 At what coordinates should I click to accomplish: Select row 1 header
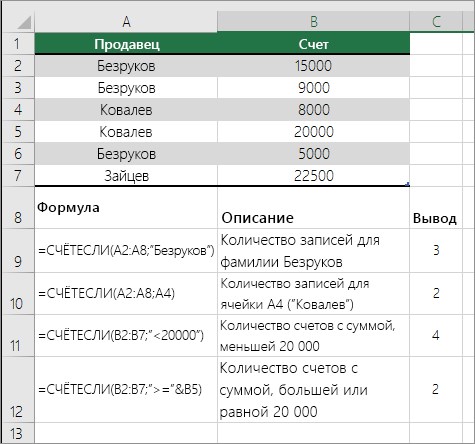click(x=17, y=44)
